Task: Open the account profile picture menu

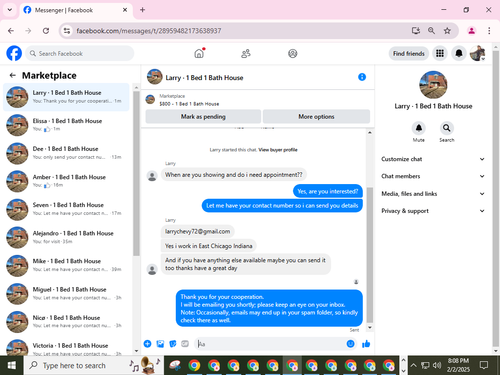Action: pyautogui.click(x=477, y=53)
